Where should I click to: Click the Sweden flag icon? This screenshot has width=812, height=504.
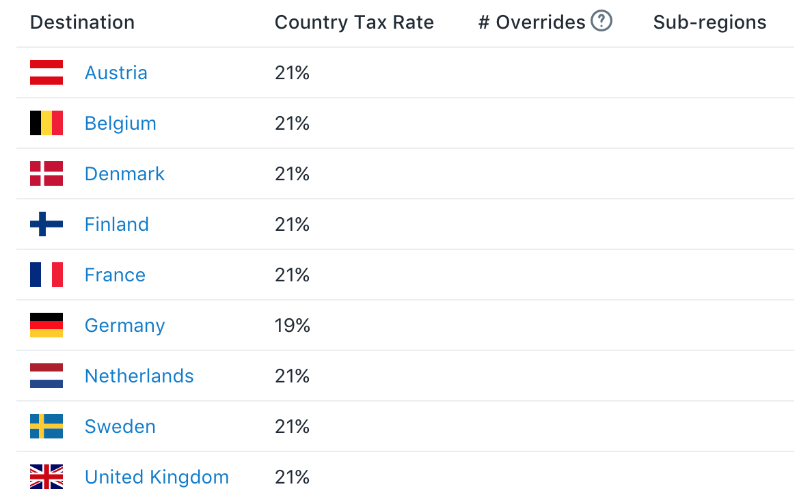(x=46, y=426)
